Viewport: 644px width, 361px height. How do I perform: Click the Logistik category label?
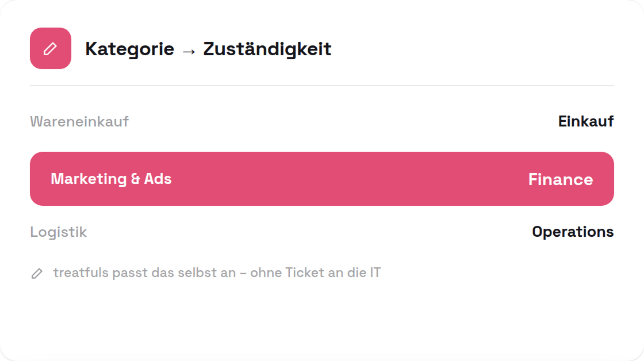coord(58,232)
